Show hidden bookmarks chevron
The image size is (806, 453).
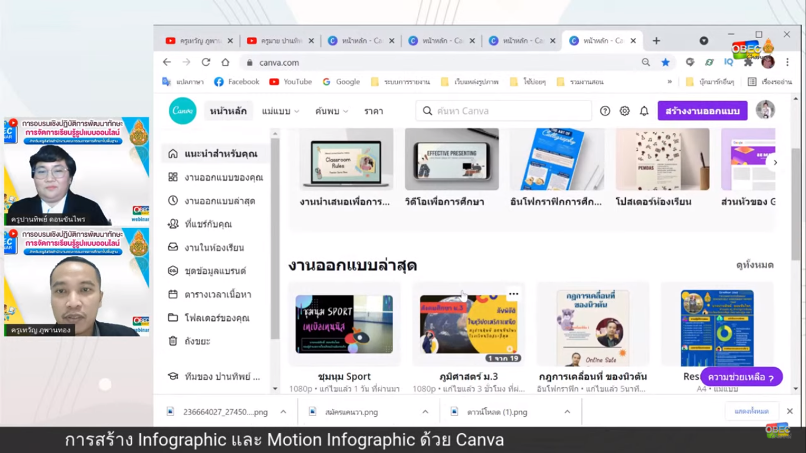[669, 82]
